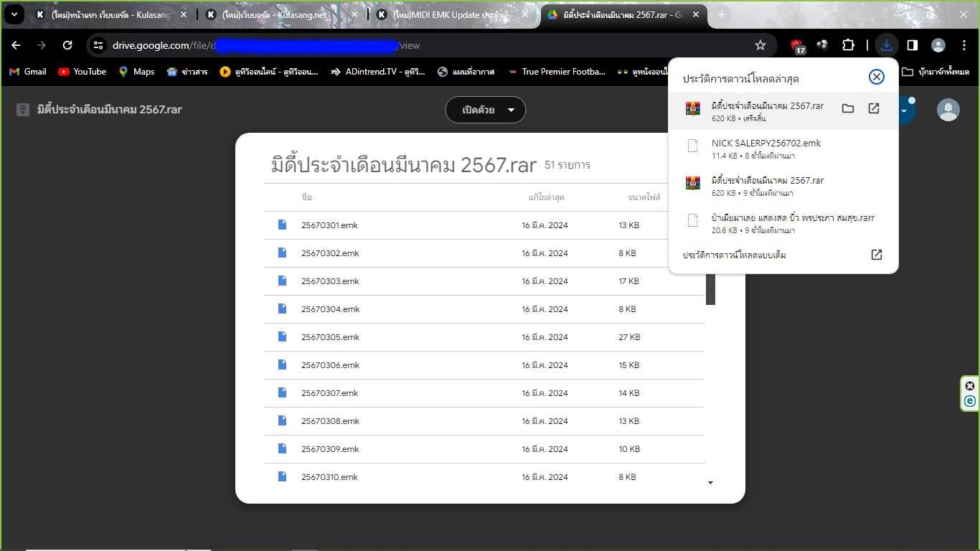This screenshot has height=551, width=980.
Task: Switch to the MIDI EMK Update tab
Action: [453, 14]
